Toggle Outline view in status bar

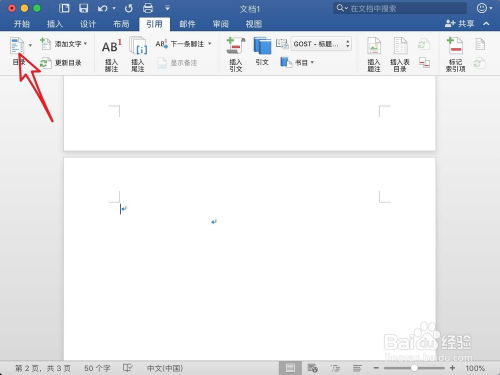click(335, 368)
